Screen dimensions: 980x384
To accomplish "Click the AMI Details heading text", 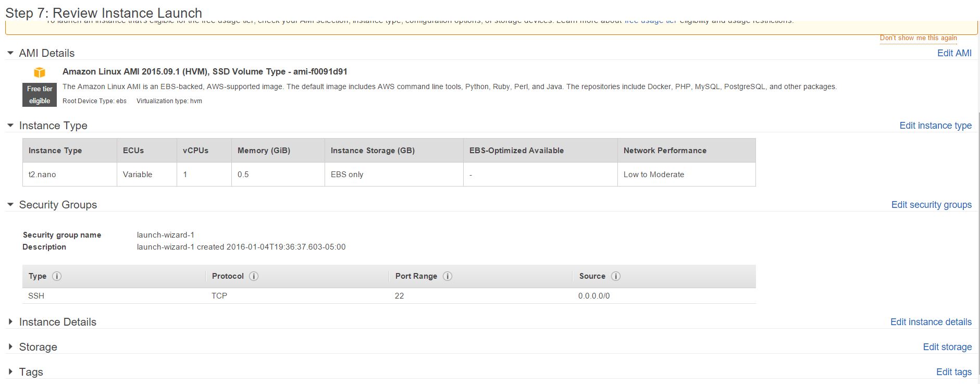I will pos(47,53).
